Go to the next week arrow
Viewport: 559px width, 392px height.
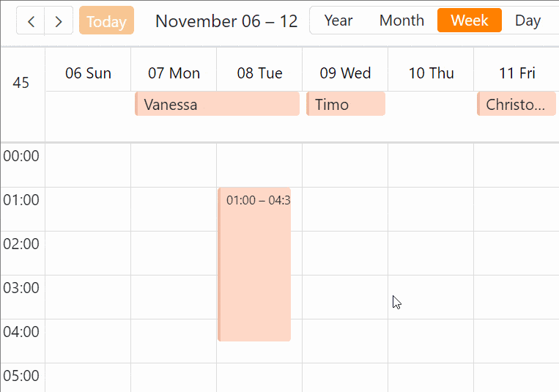(x=59, y=21)
